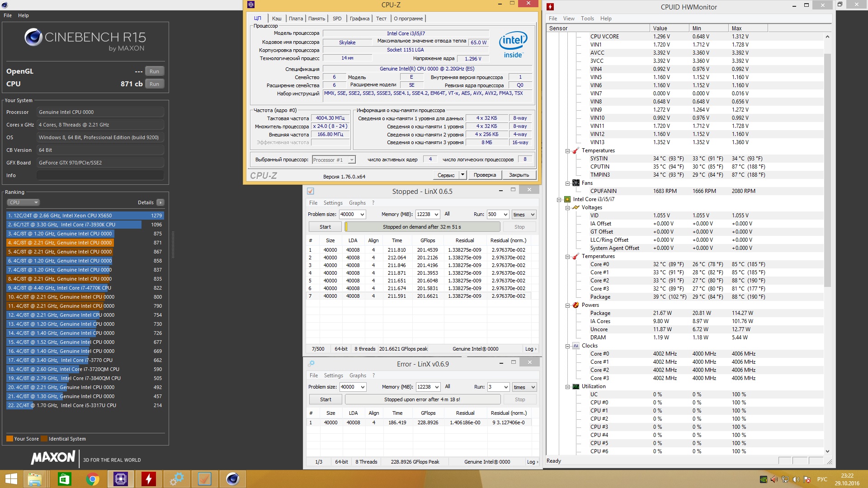Open the CPU ranking filter dropdown
This screenshot has height=488, width=868.
tap(23, 202)
